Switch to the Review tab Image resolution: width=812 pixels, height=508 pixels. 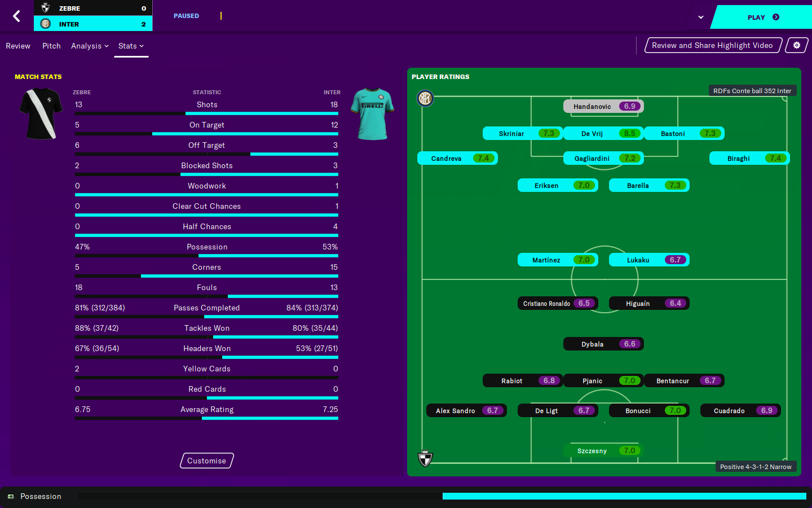[18, 46]
